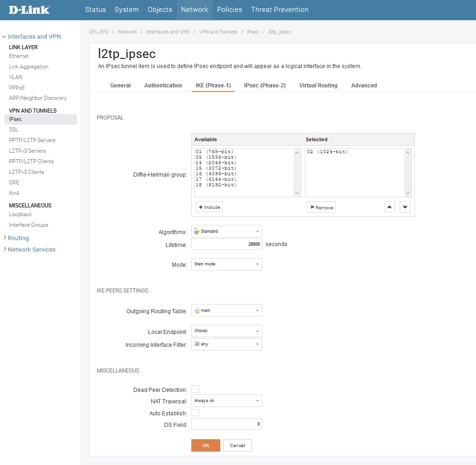Open the NAT Traversal dropdown
This screenshot has height=465, width=476.
point(226,401)
